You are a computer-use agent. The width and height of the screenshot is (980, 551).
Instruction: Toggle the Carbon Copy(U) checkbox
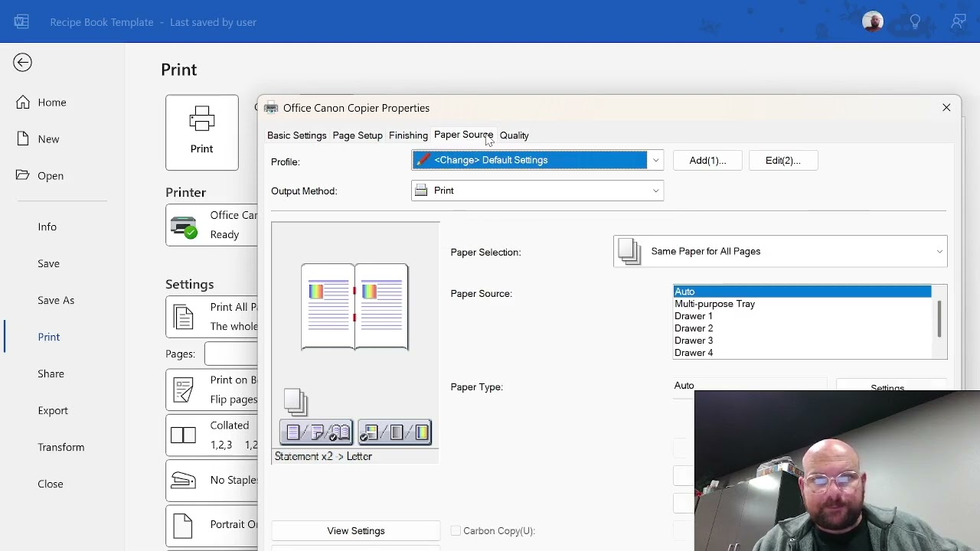456,530
